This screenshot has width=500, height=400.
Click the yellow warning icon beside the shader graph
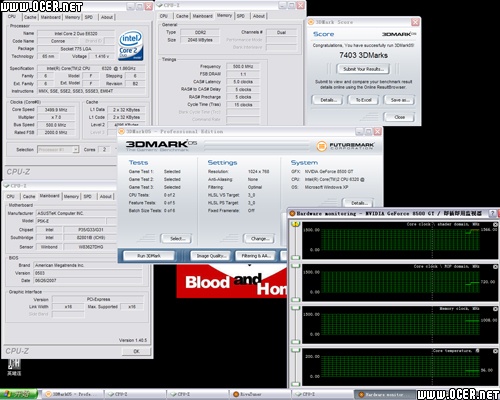295,224
